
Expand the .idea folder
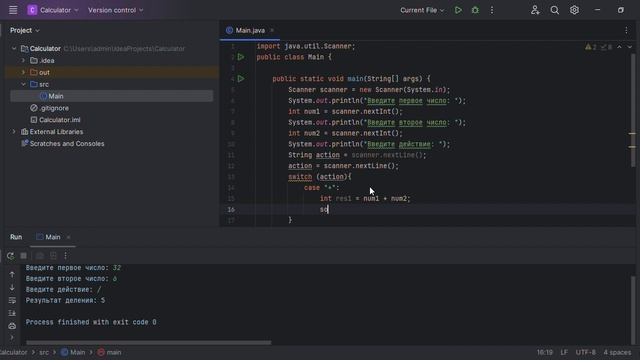click(23, 60)
